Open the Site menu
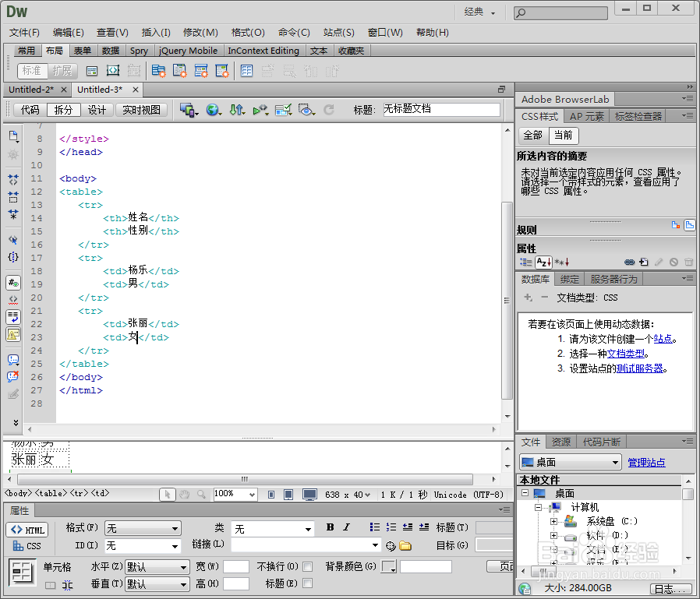The height and width of the screenshot is (599, 700). click(339, 33)
